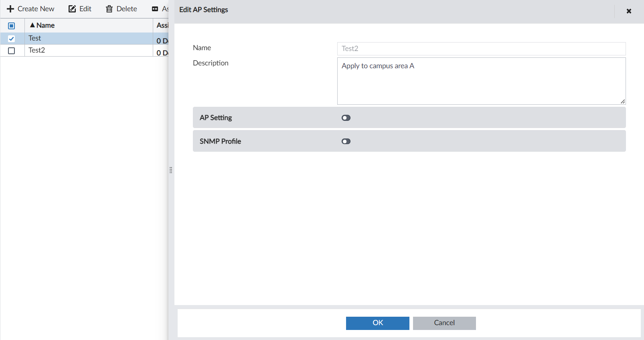The height and width of the screenshot is (340, 644).
Task: Click the panel splitter grip handle
Action: tap(171, 170)
